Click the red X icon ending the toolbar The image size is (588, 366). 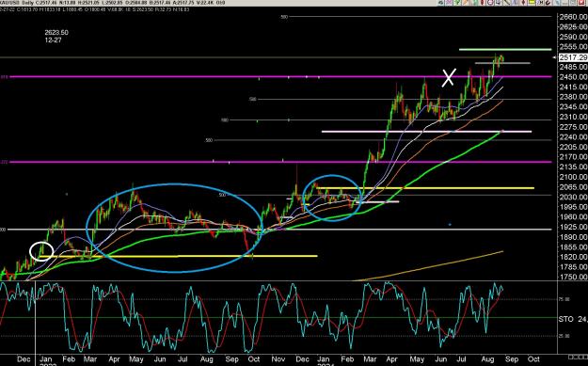[580, 2]
